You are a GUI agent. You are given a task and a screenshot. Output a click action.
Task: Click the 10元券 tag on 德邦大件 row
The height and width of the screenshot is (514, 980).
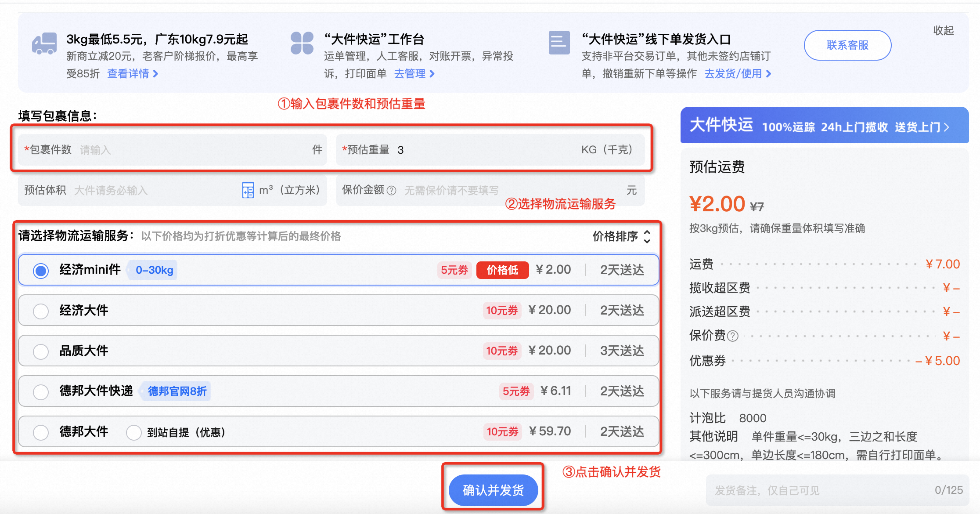tap(502, 431)
